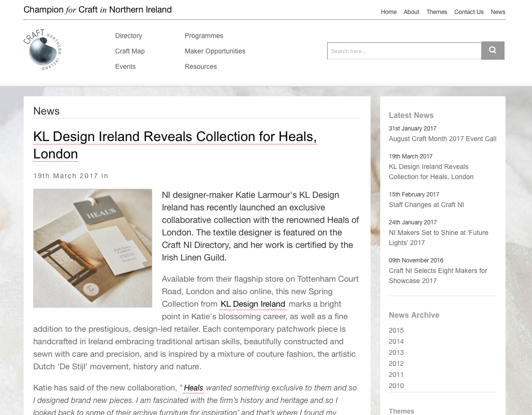
Task: Go to Programmes
Action: [204, 36]
